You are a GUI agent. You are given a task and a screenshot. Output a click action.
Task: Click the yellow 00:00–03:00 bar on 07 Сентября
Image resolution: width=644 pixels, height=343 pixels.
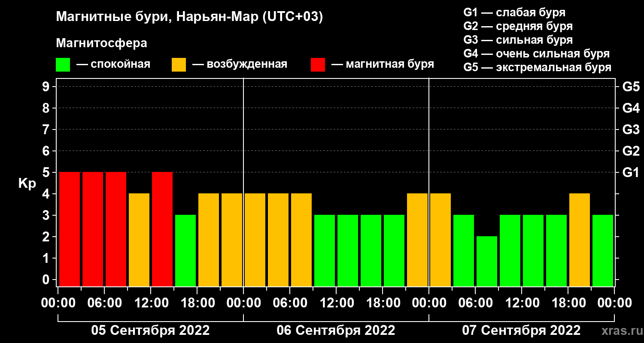[440, 240]
